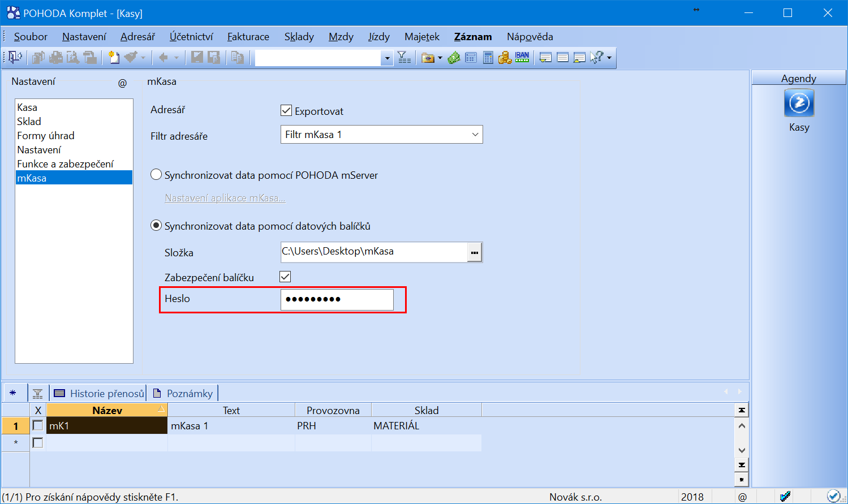Open the Kasy agenda icon in Agendy panel
The image size is (848, 504).
(x=799, y=103)
